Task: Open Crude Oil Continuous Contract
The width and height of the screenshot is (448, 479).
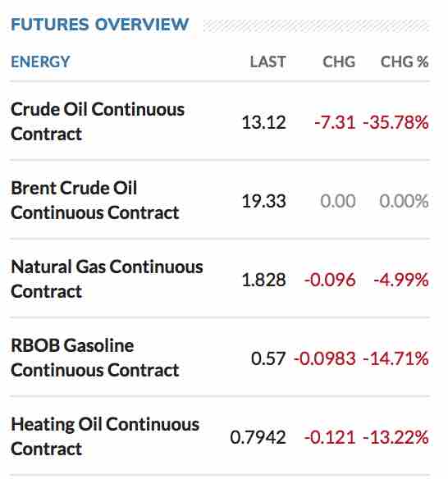Action: (98, 121)
